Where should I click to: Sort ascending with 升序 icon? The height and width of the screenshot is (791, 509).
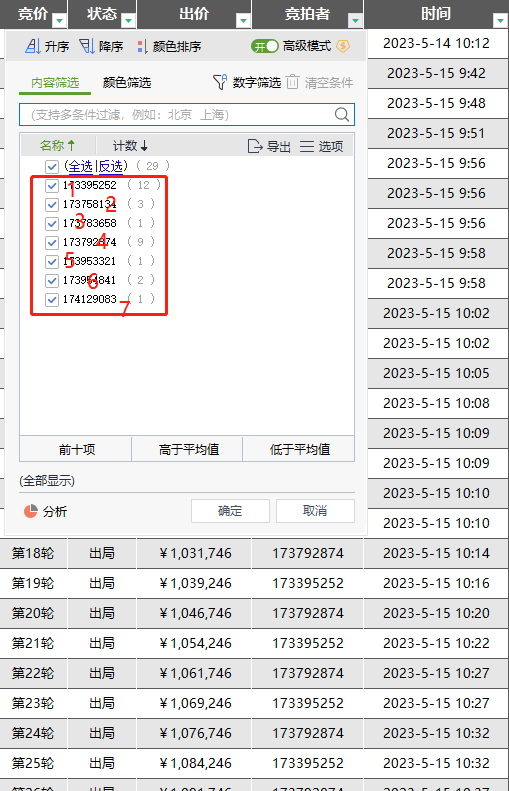[33, 46]
